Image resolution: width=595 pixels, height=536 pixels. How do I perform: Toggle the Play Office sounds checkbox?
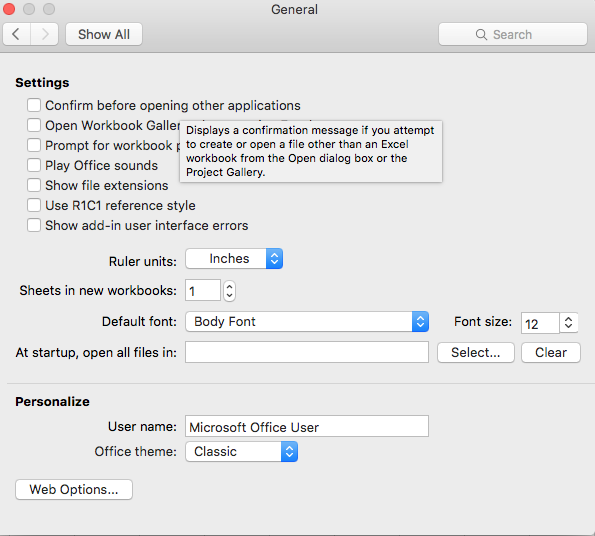34,165
